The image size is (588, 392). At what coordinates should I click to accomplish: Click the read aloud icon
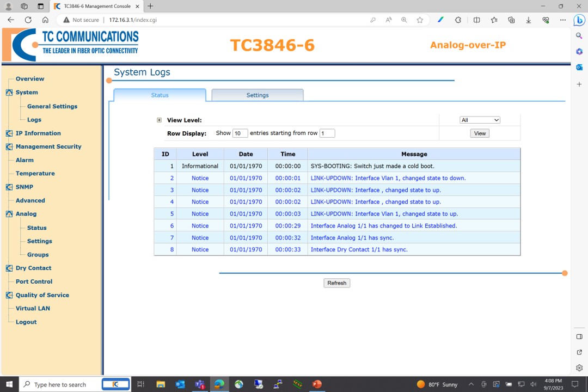[x=389, y=20]
